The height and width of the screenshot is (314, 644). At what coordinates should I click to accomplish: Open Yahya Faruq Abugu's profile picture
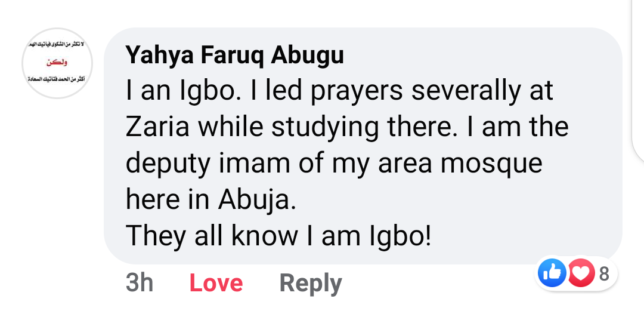pos(57,63)
